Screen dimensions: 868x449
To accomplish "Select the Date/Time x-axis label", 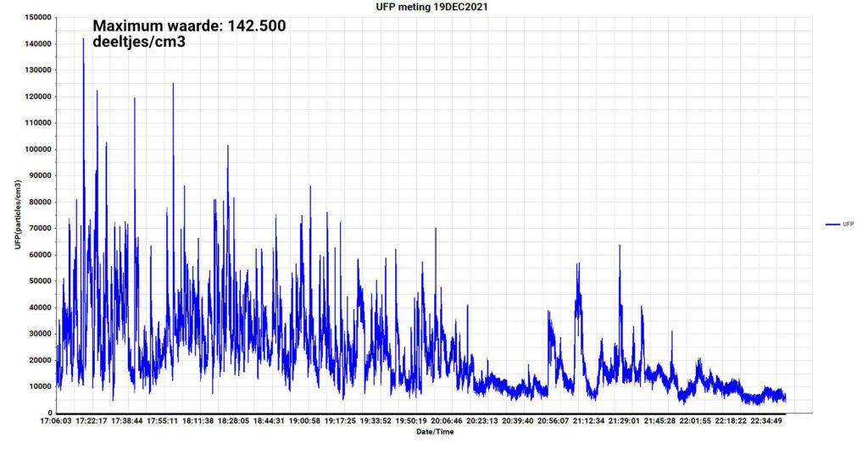I will (x=434, y=432).
